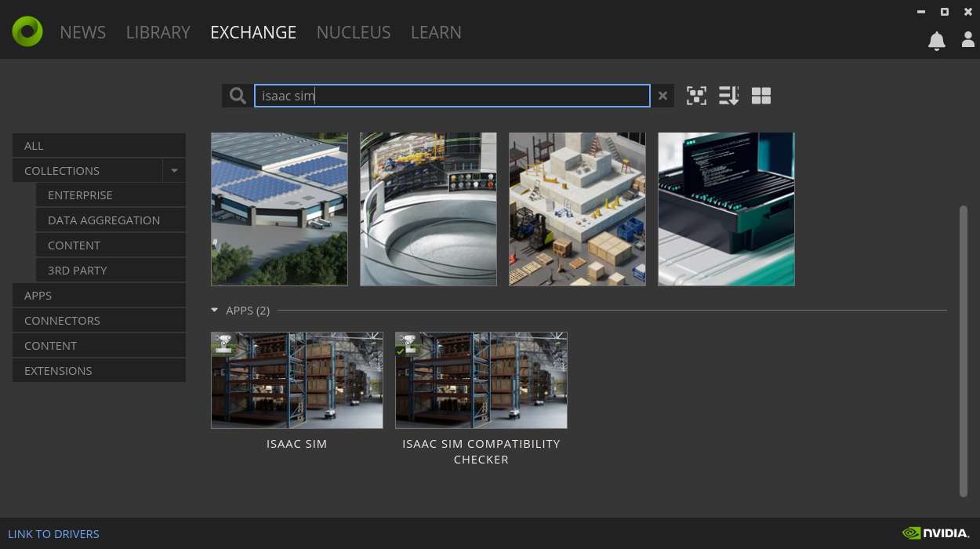The width and height of the screenshot is (980, 549).
Task: Open the LEARN tab
Action: 436,32
